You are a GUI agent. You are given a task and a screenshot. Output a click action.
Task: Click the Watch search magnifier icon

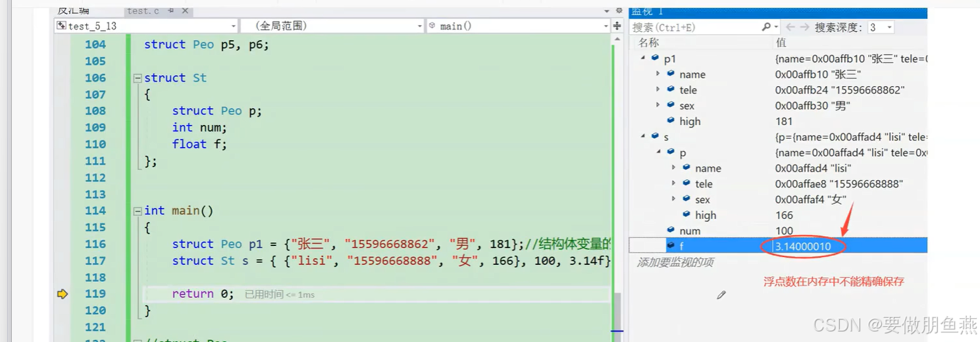tap(766, 27)
